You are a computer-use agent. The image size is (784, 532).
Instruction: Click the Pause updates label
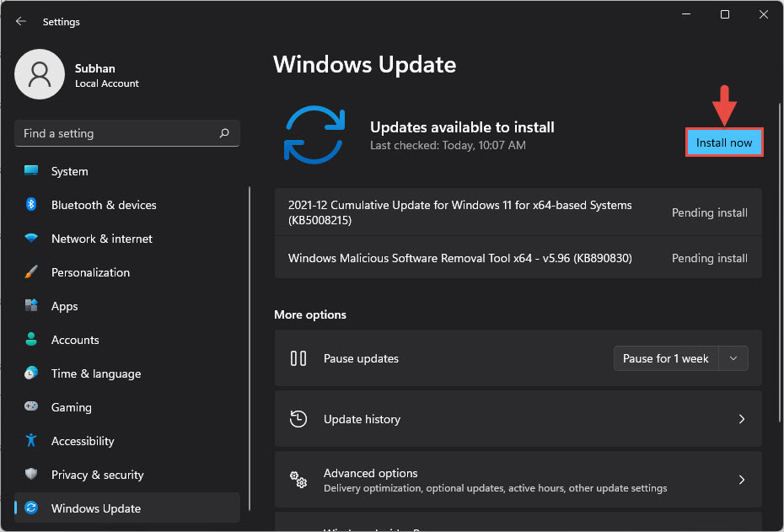(x=361, y=358)
